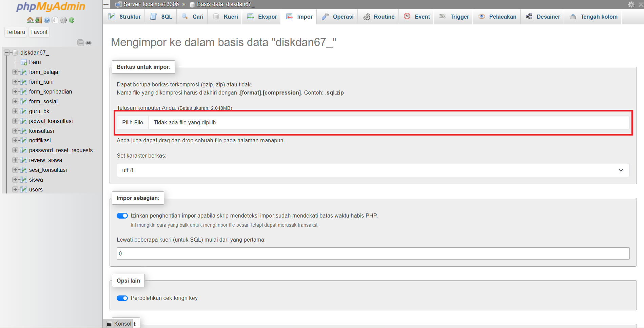
Task: Toggle the allow import interruption switch
Action: pos(122,216)
